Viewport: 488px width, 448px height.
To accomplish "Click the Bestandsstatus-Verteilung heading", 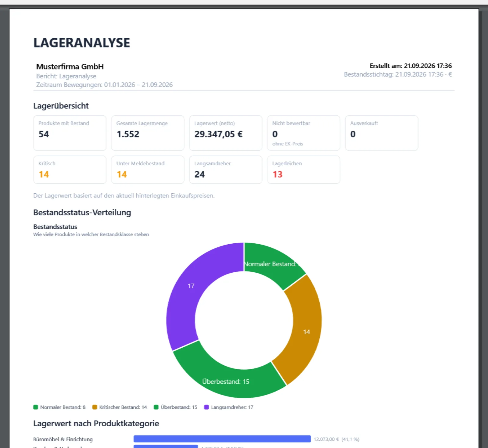I will tap(82, 213).
